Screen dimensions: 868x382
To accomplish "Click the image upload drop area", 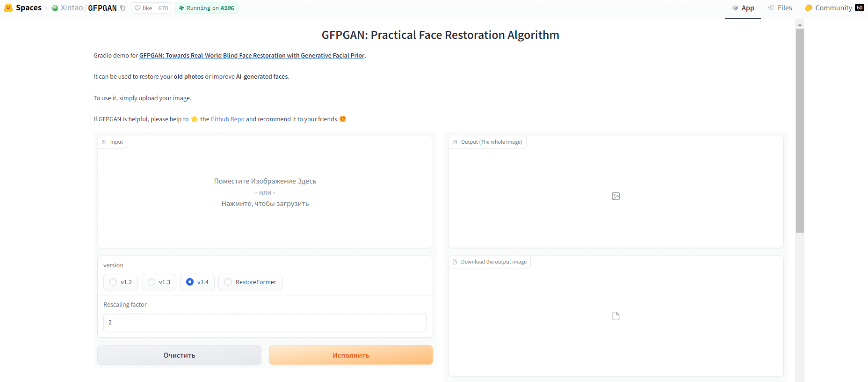I will 265,192.
